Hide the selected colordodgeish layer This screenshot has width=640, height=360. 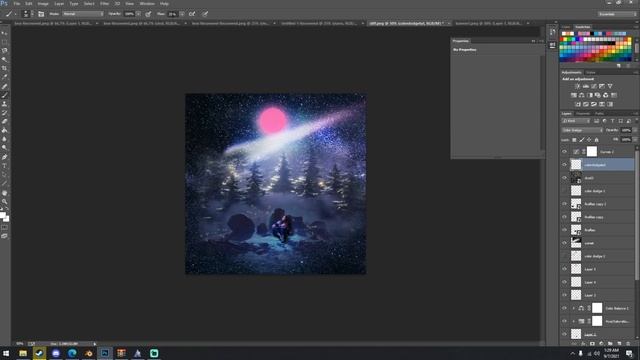564,165
